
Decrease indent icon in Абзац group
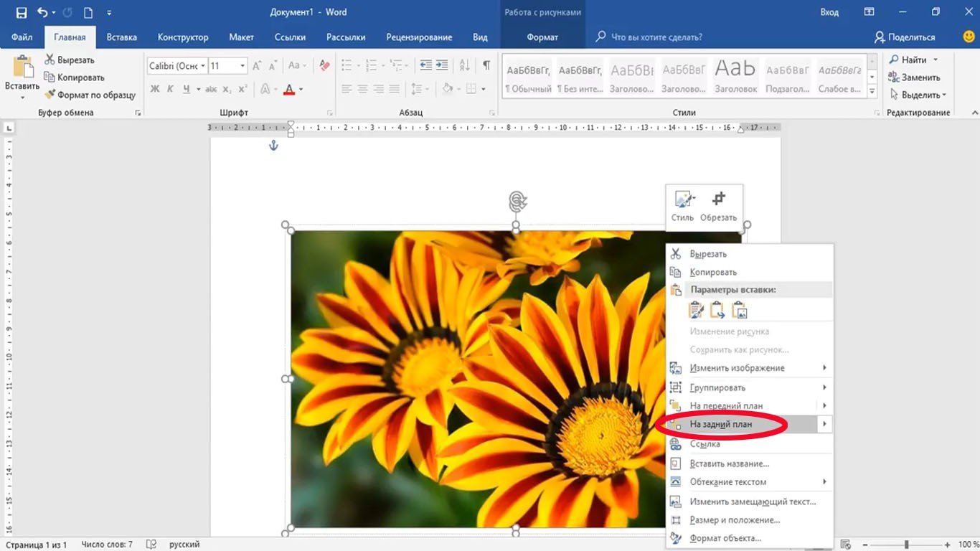pyautogui.click(x=426, y=65)
